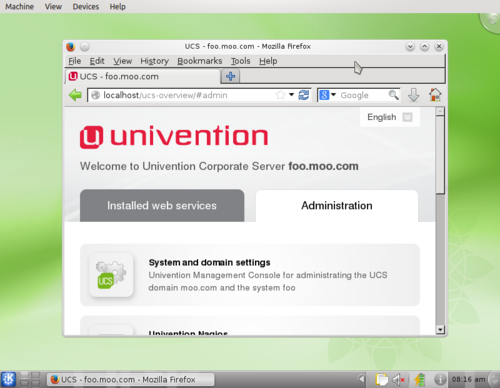Click the round pin button beside the Firefox title icon
The width and height of the screenshot is (500, 388).
85,47
